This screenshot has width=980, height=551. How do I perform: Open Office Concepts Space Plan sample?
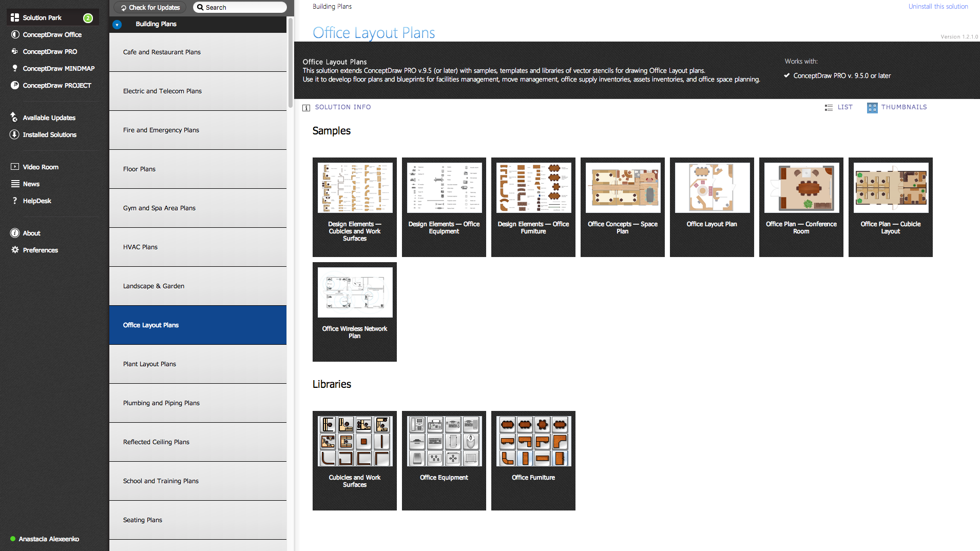coord(623,207)
